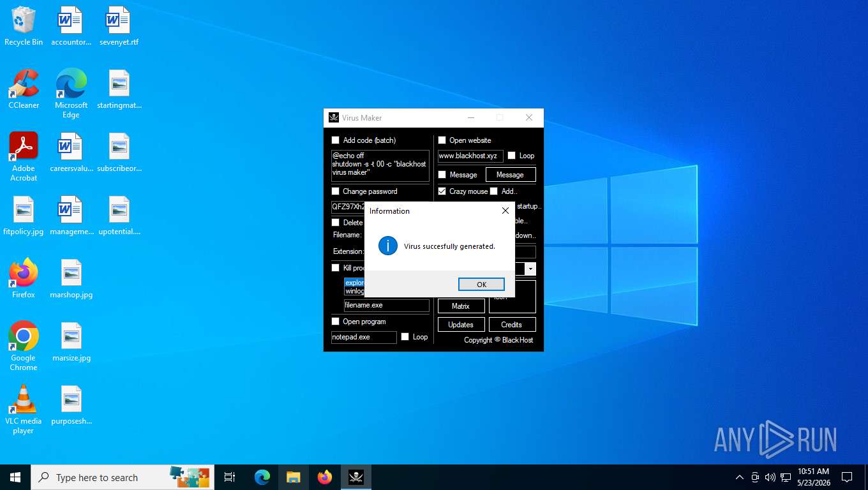
Task: Select the VLC media player shortcut
Action: tap(24, 409)
